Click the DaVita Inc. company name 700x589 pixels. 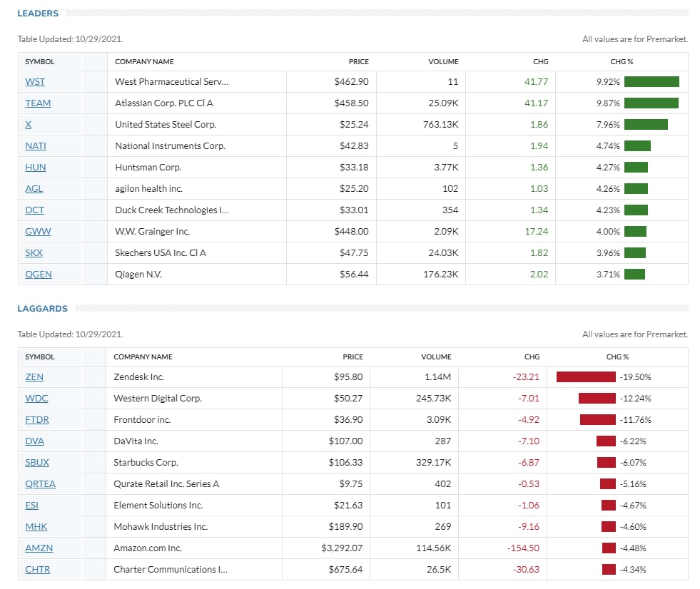click(136, 441)
